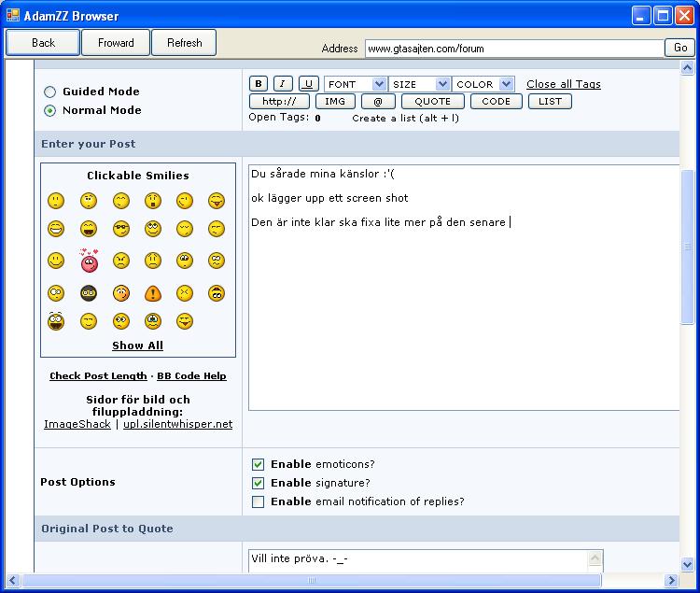This screenshot has width=700, height=593.
Task: Click the Close all Tags link
Action: click(x=564, y=84)
